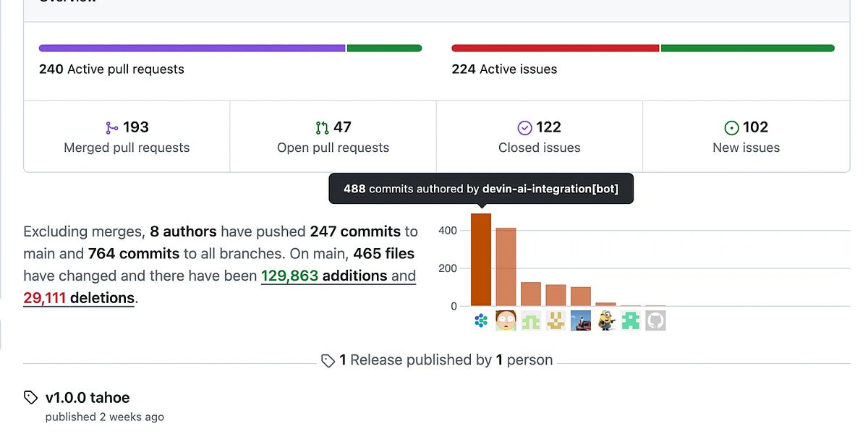This screenshot has height=434, width=868.
Task: Click the '488 commits authored by' tooltip
Action: point(481,189)
